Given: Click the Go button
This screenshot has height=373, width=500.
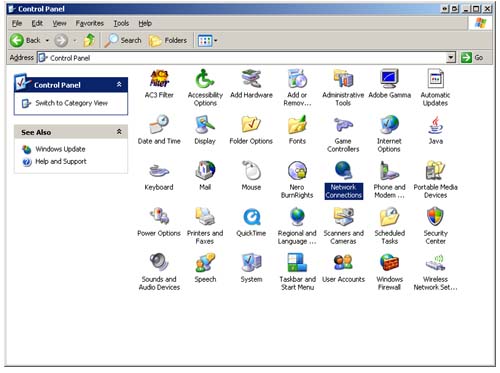Looking at the screenshot, I should coord(472,58).
